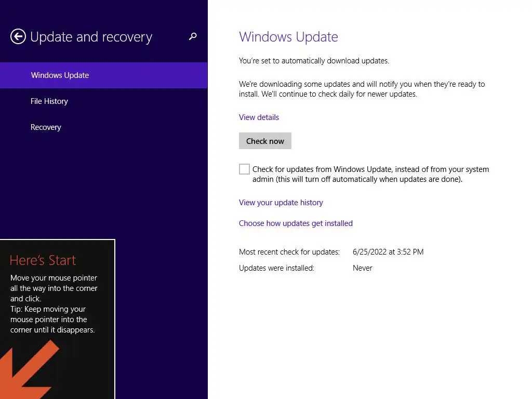The height and width of the screenshot is (399, 532).
Task: Click the 6/25/2022 at 3:52 PM value
Action: coord(388,252)
